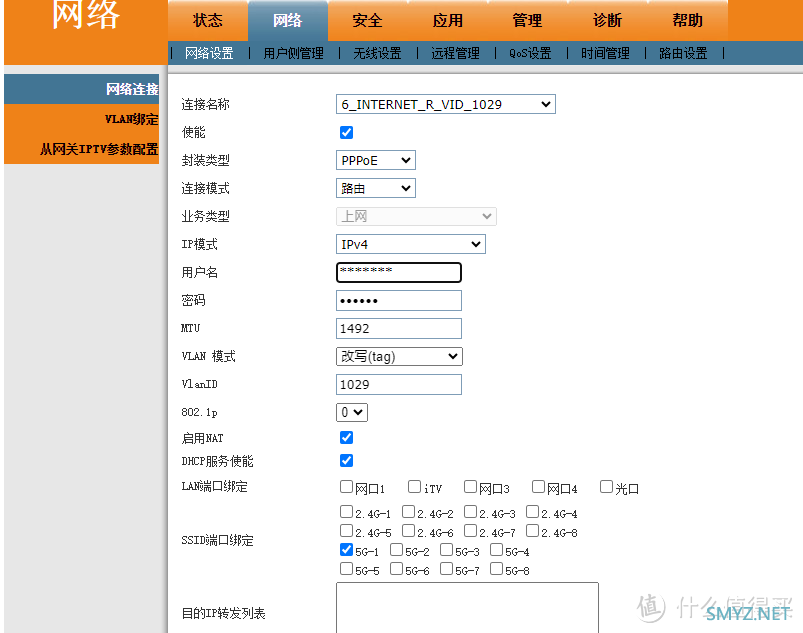Image resolution: width=803 pixels, height=633 pixels.
Task: Check the 光口 port box
Action: tap(606, 487)
